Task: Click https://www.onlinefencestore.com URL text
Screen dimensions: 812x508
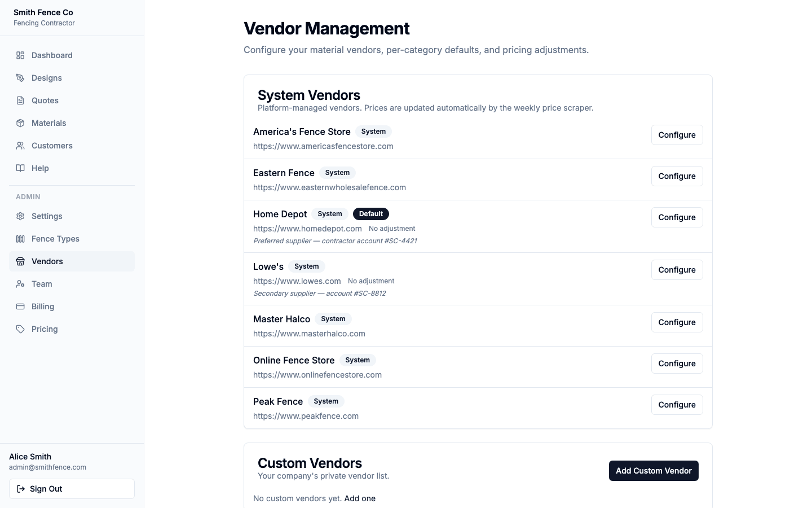Action: pyautogui.click(x=317, y=375)
